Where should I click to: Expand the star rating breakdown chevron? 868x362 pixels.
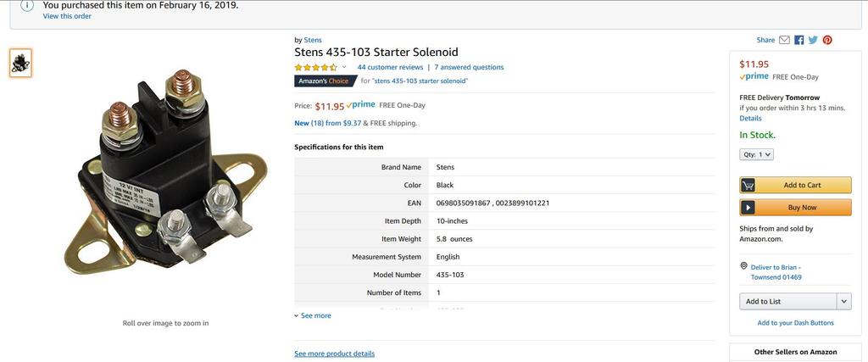pyautogui.click(x=344, y=67)
